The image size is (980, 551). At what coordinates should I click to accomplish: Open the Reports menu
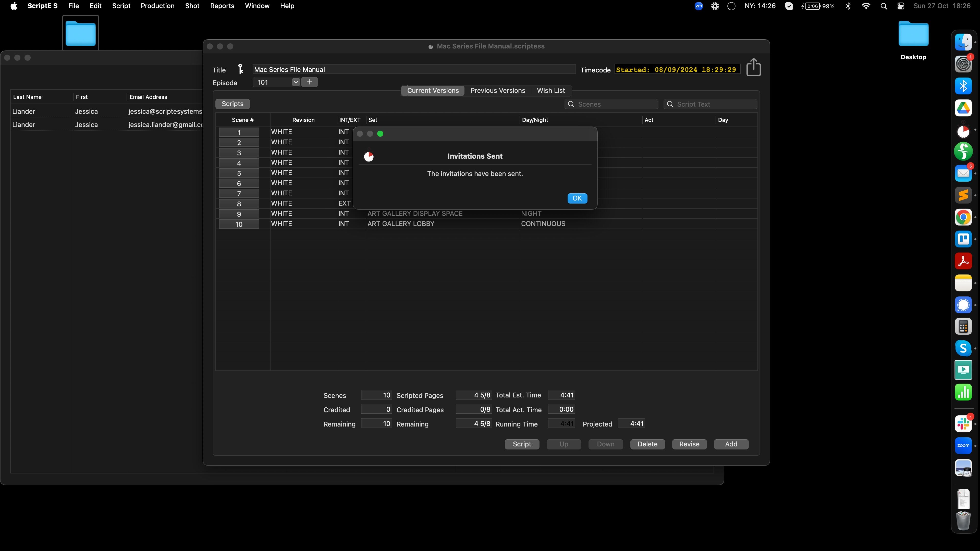click(x=222, y=6)
